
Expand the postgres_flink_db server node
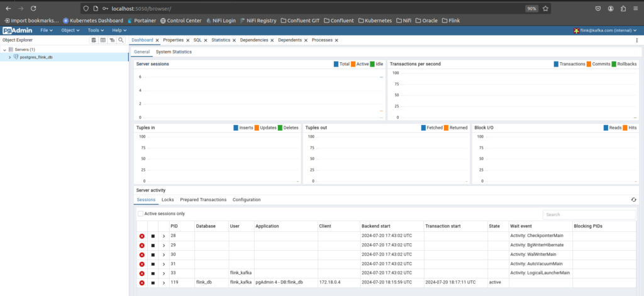click(x=9, y=57)
